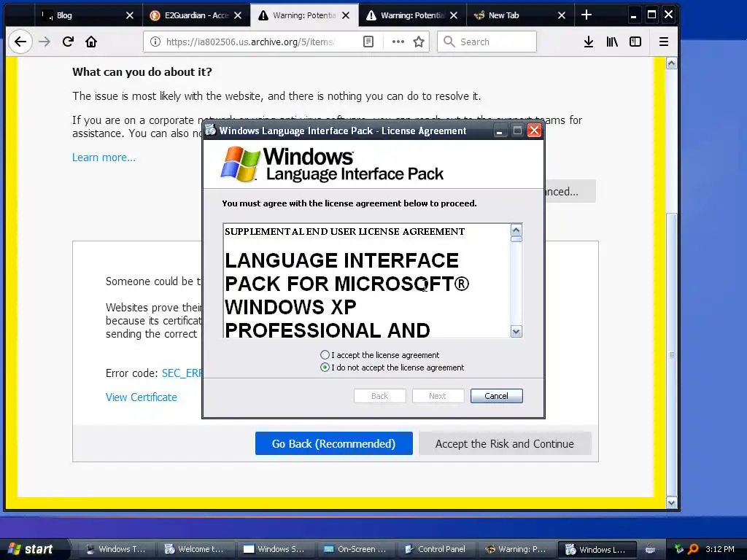The width and height of the screenshot is (747, 560).
Task: Open the Learn more… link
Action: coord(104,157)
